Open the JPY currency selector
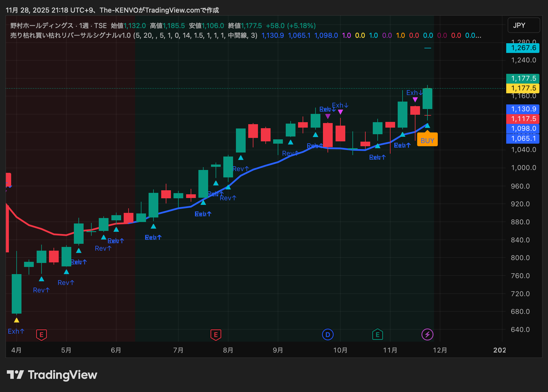 tap(523, 25)
